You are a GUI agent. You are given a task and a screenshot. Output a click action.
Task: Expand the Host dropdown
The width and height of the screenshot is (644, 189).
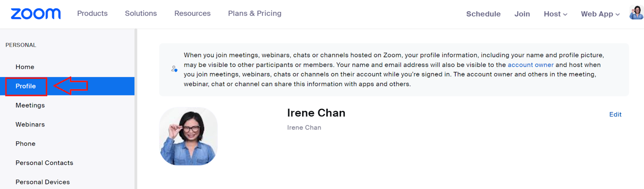click(555, 14)
